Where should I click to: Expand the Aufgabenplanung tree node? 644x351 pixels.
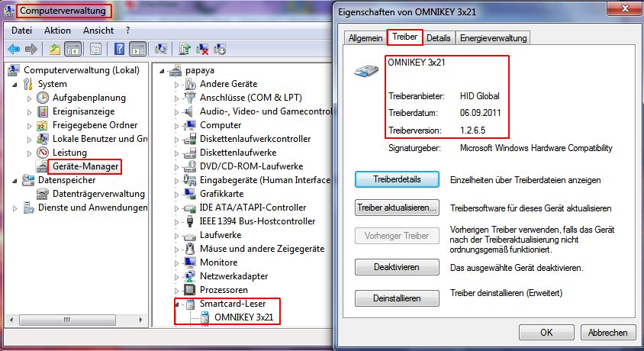30,98
